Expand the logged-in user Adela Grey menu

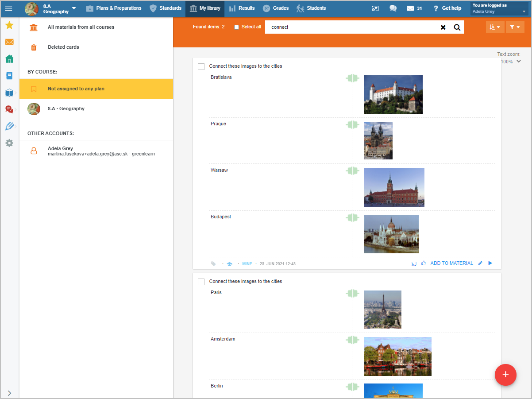[x=499, y=8]
